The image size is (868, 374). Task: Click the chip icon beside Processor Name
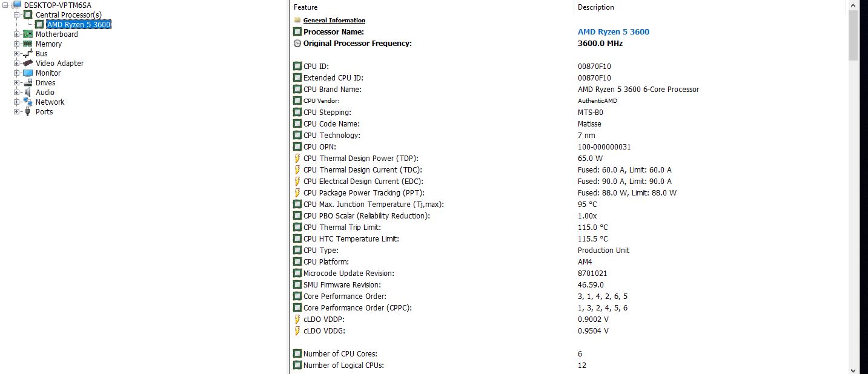click(297, 31)
